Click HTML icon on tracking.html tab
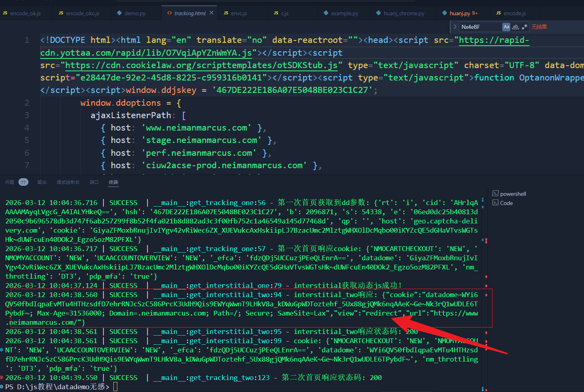This screenshot has width=584, height=392. pos(169,13)
